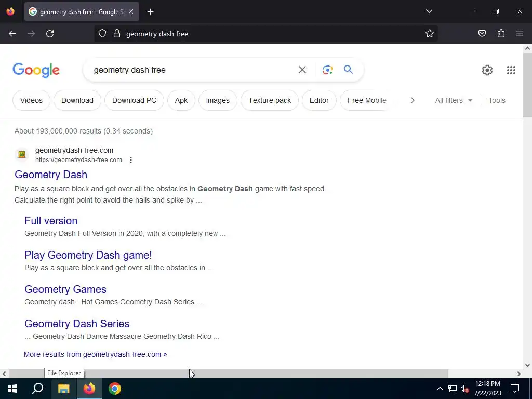The image size is (532, 399).
Task: Show more filter chips arrow
Action: point(412,100)
